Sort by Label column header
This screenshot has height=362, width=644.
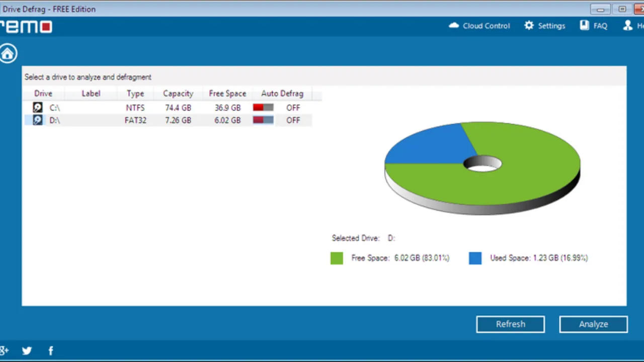click(91, 94)
